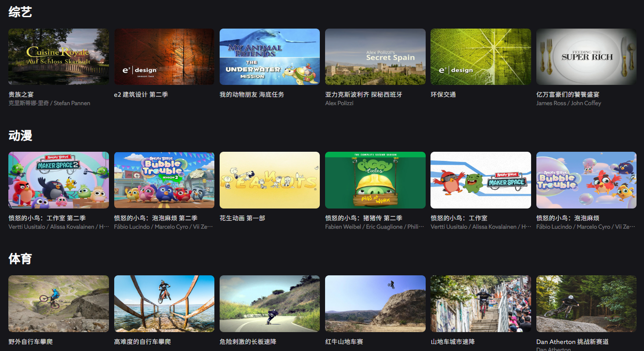Screen dimensions: 644x351
Task: Open the Feeding the Super Rich thumbnail
Action: (x=586, y=57)
